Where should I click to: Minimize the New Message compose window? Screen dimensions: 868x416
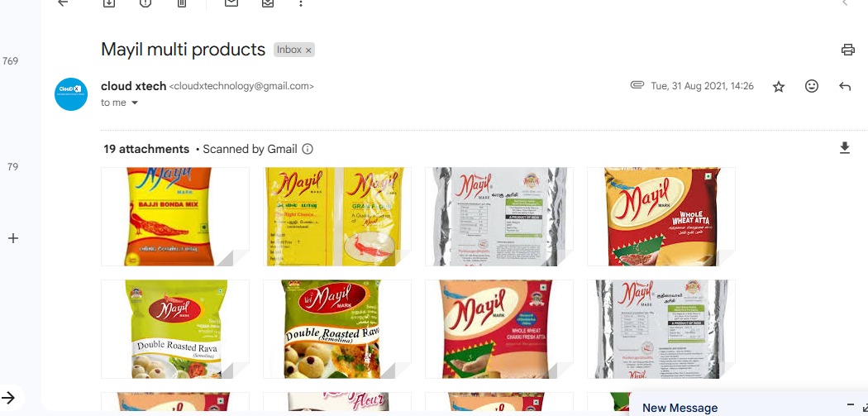851,405
